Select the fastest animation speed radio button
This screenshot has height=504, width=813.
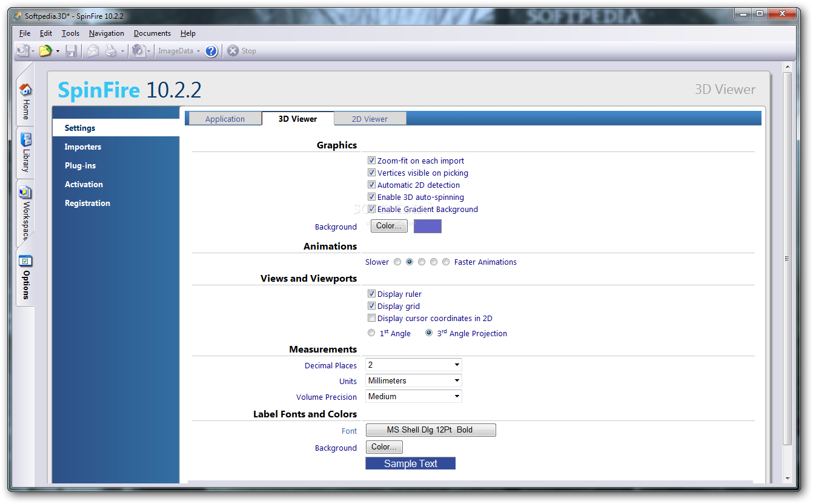coord(446,262)
